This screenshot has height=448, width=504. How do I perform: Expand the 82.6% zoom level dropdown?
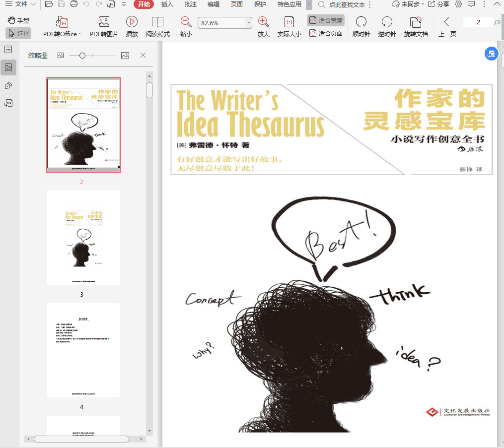point(249,23)
